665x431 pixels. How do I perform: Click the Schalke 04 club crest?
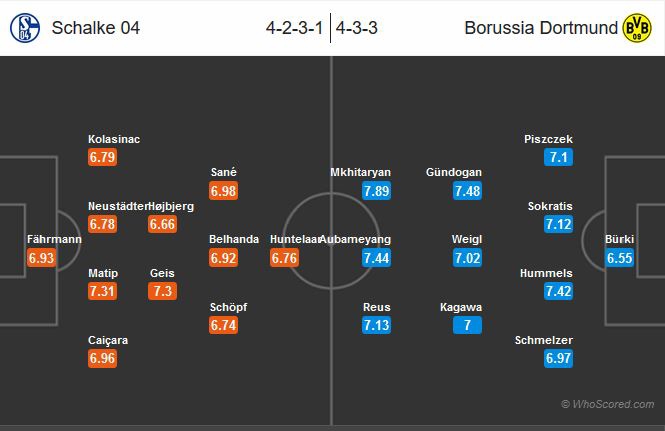[x=24, y=28]
